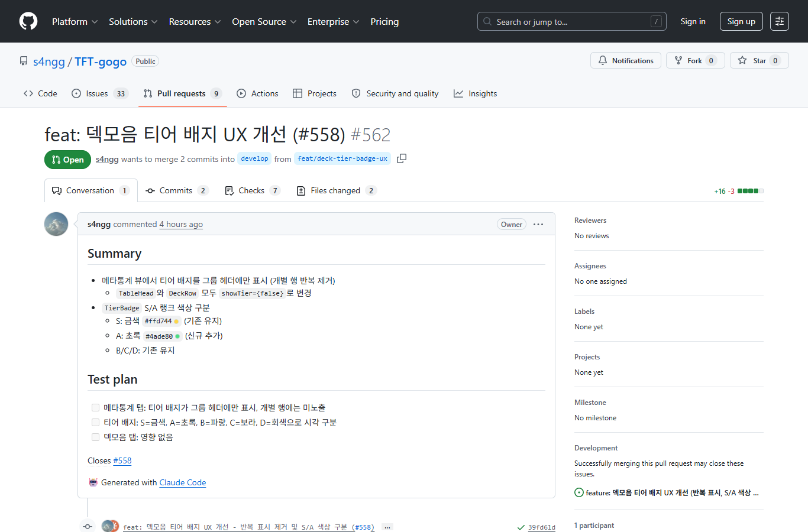Click the s4ngg avatar beside the comment
Image resolution: width=808 pixels, height=532 pixels.
(56, 224)
